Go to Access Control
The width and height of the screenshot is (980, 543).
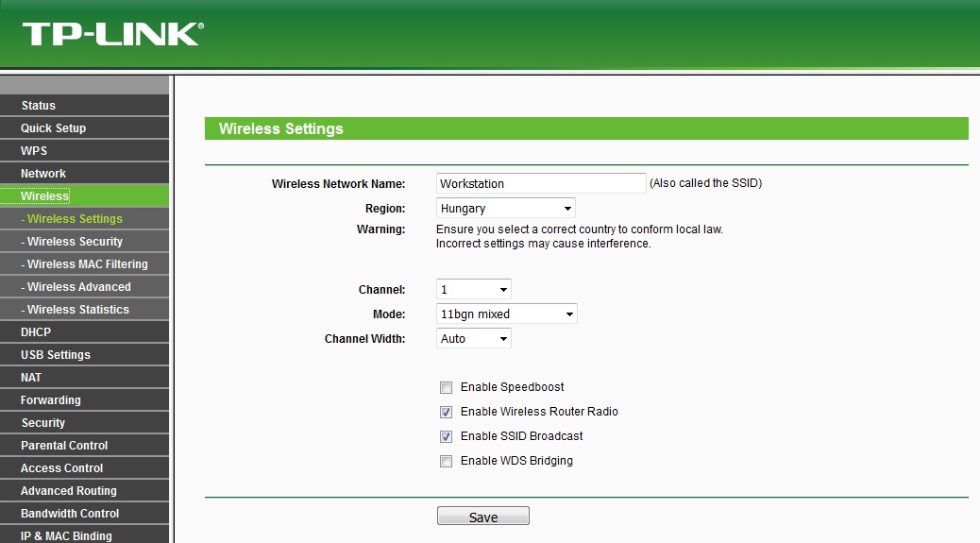(x=84, y=468)
